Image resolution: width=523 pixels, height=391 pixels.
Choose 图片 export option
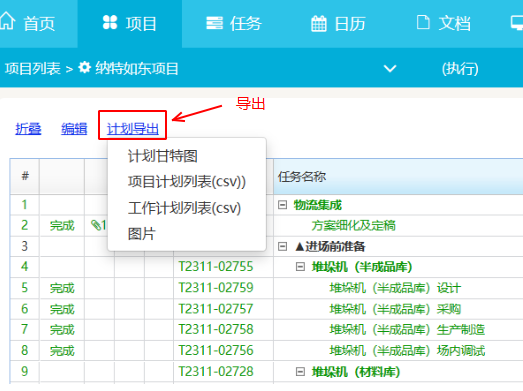pyautogui.click(x=141, y=234)
